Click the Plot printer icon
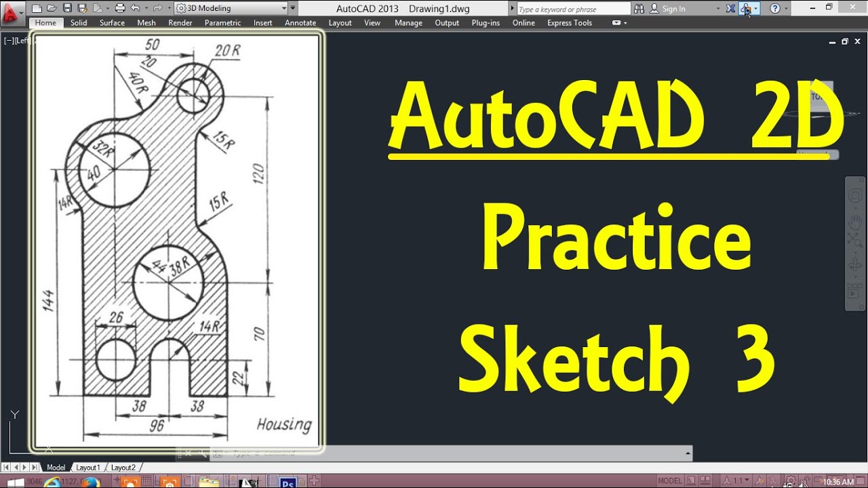 [120, 8]
